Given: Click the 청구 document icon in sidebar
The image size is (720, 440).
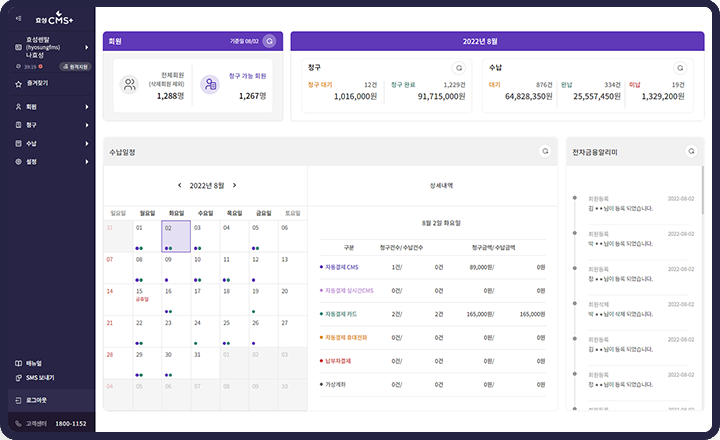Looking at the screenshot, I should (x=18, y=125).
